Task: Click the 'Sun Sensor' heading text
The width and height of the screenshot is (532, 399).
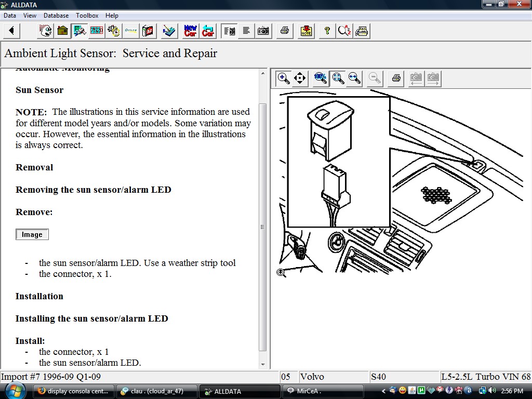Action: pyautogui.click(x=39, y=90)
